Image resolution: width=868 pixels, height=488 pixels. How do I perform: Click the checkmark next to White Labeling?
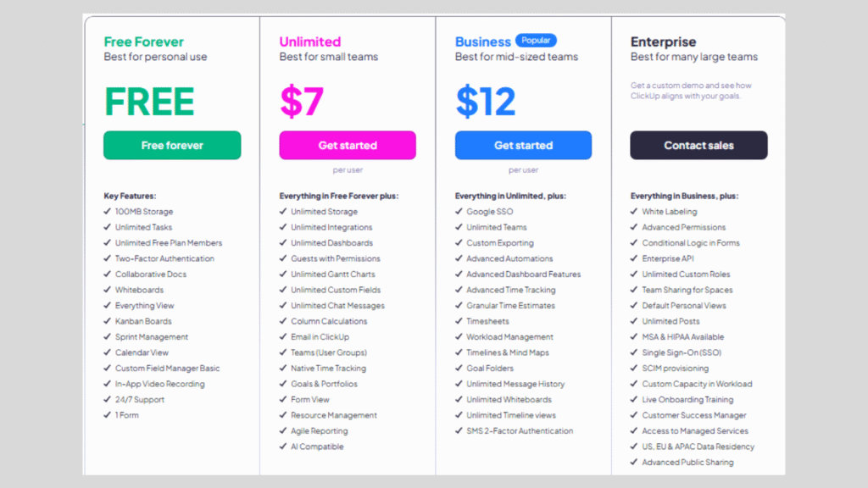click(x=634, y=211)
